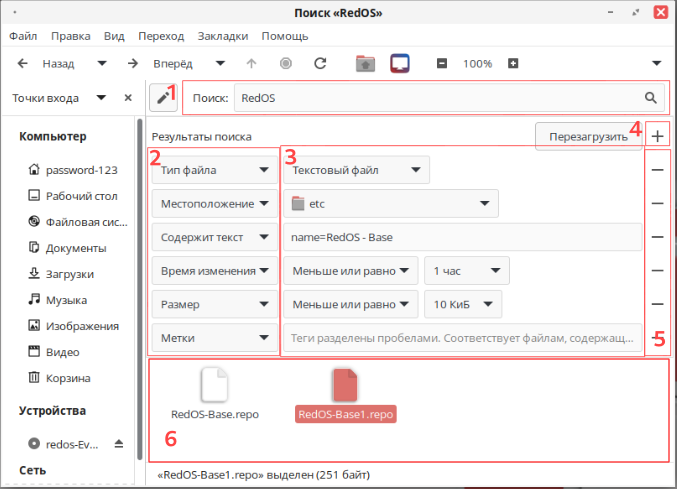Reload the current view with the refresh icon
Screen dimensions: 677x489
point(320,64)
